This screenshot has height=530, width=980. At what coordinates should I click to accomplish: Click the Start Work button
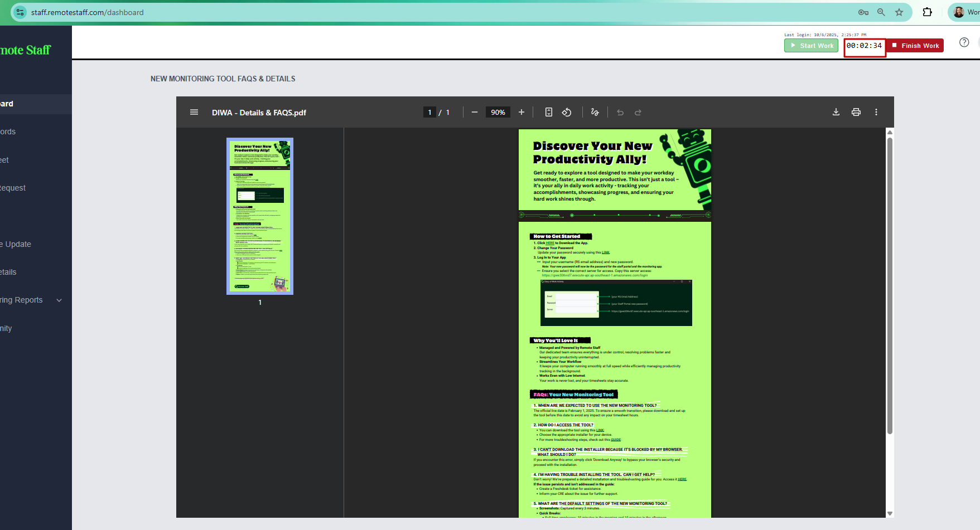811,46
